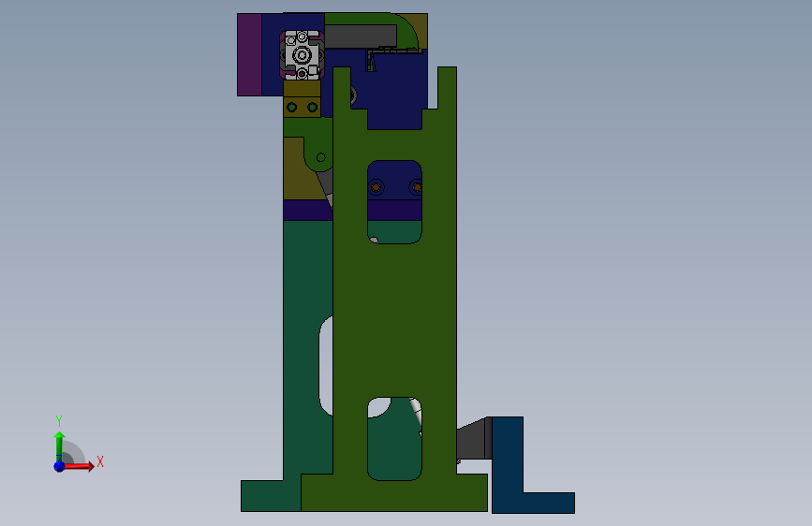Select the white square cylinder end cap component
Screen dimensions: 812x526
click(x=303, y=55)
